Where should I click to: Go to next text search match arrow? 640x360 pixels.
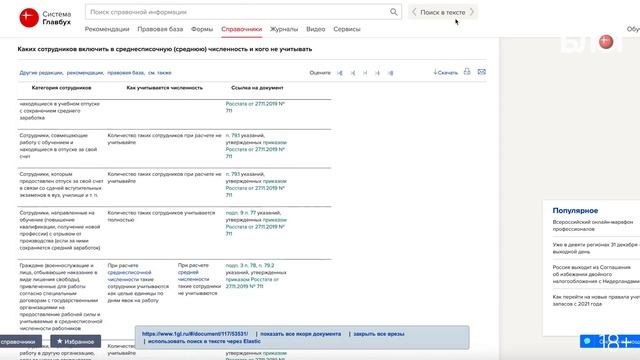[472, 12]
